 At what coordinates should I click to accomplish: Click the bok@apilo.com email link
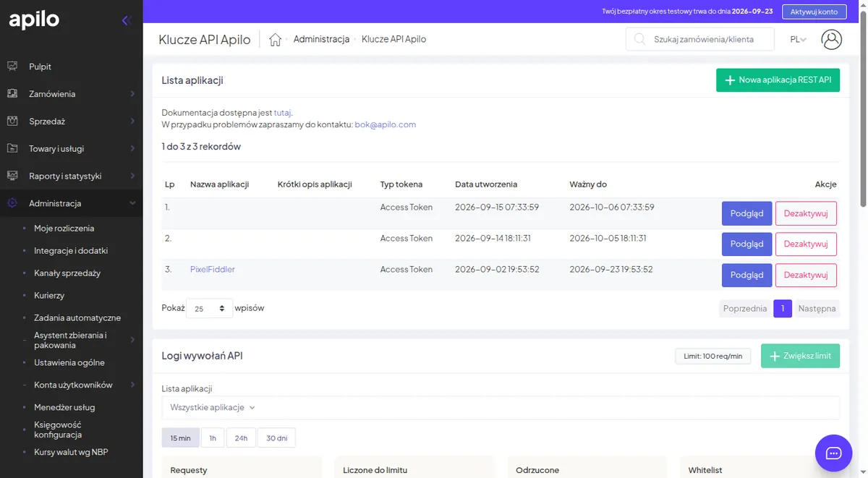(386, 124)
